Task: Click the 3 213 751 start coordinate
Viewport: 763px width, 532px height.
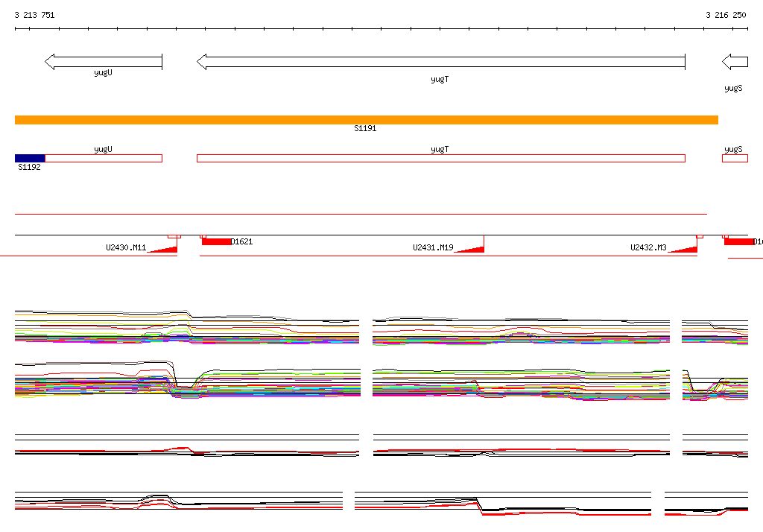Action: pos(34,15)
